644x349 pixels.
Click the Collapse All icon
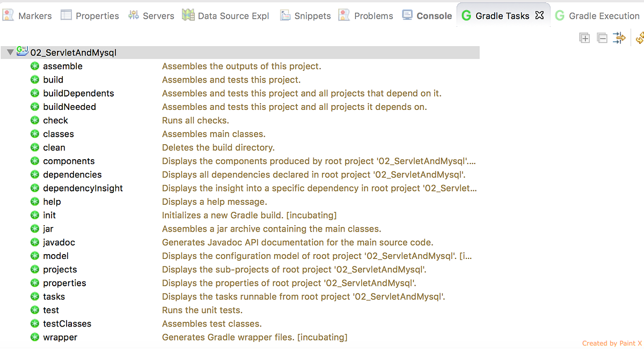click(602, 38)
